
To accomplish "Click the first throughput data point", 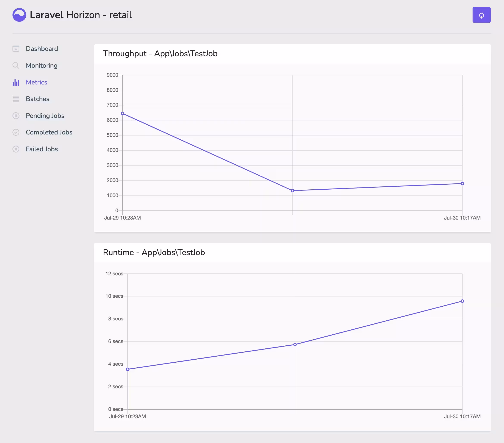I will (123, 114).
